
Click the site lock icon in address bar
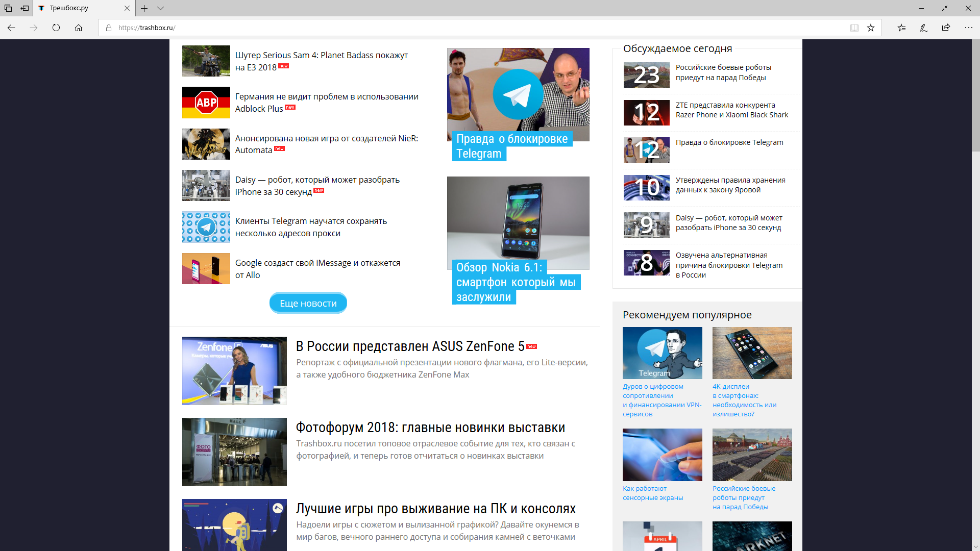pos(109,28)
